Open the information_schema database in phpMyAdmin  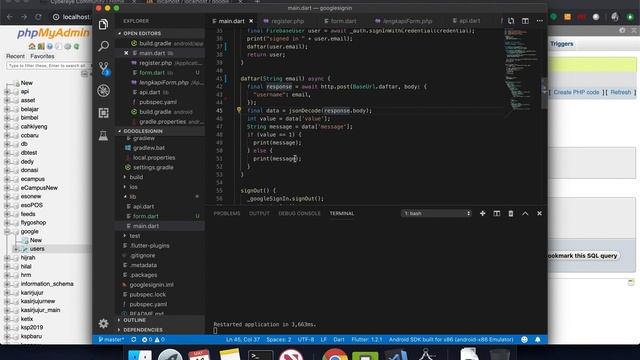pos(47,284)
